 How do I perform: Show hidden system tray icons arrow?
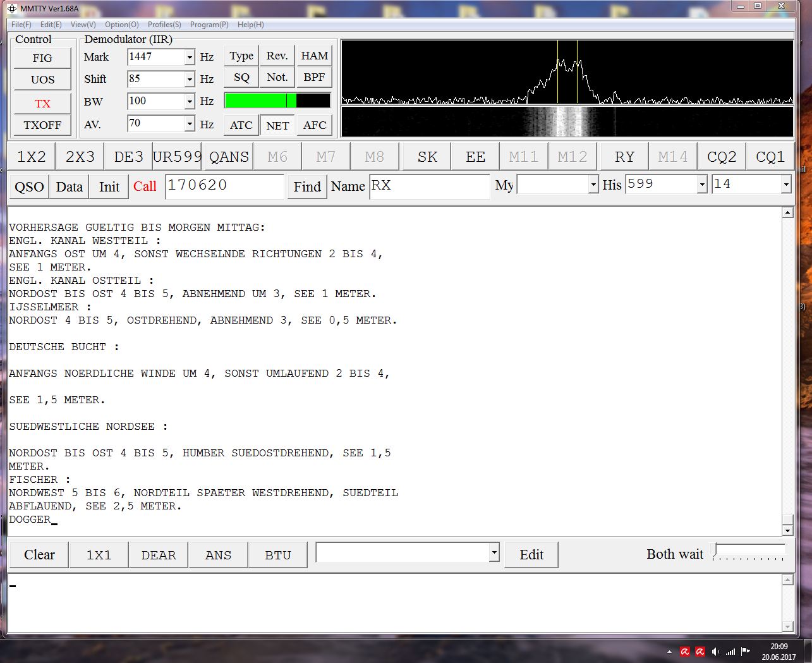tap(669, 652)
